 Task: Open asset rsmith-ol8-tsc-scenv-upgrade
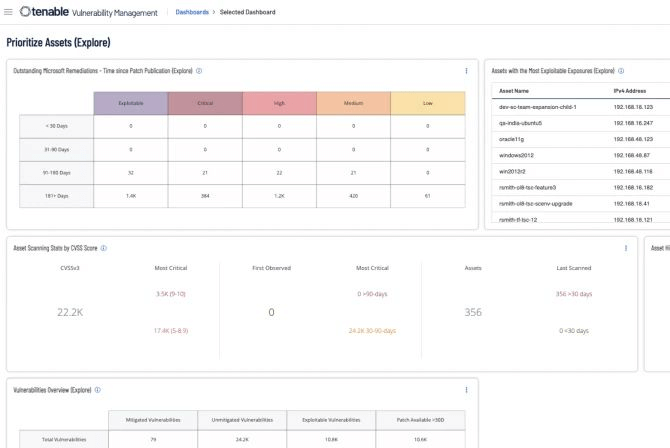click(535, 203)
